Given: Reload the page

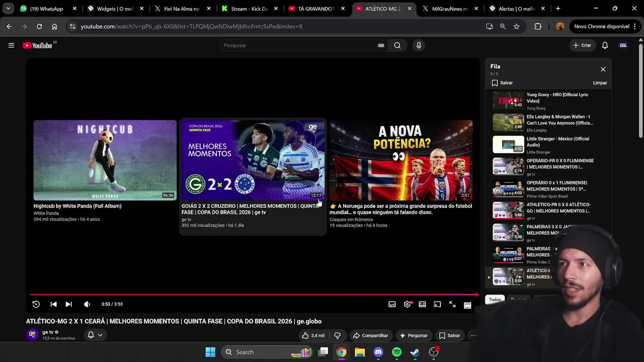Looking at the screenshot, I should [39, 26].
